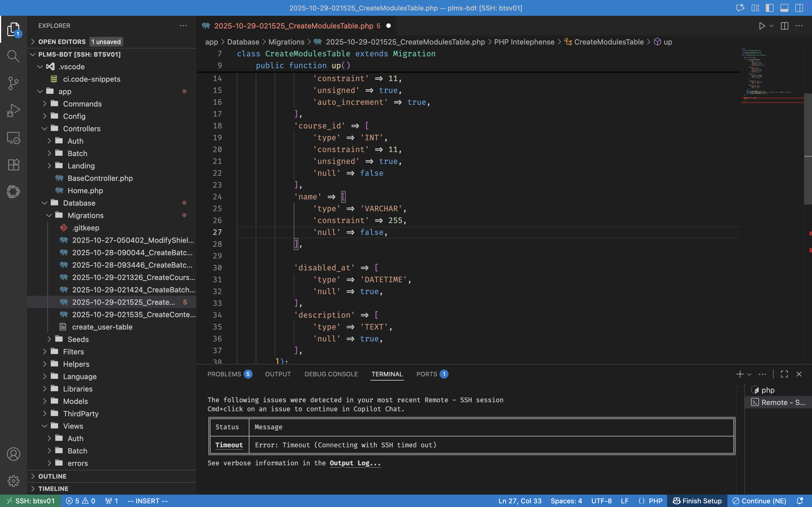This screenshot has height=507, width=812.
Task: Open the Source Control view
Action: [14, 83]
